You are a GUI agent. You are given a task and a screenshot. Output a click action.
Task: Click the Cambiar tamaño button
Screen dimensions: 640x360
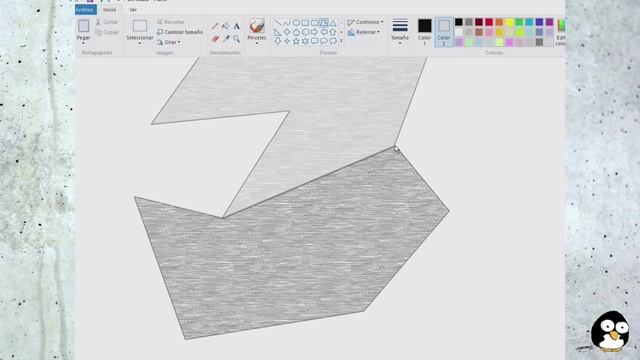tap(180, 32)
